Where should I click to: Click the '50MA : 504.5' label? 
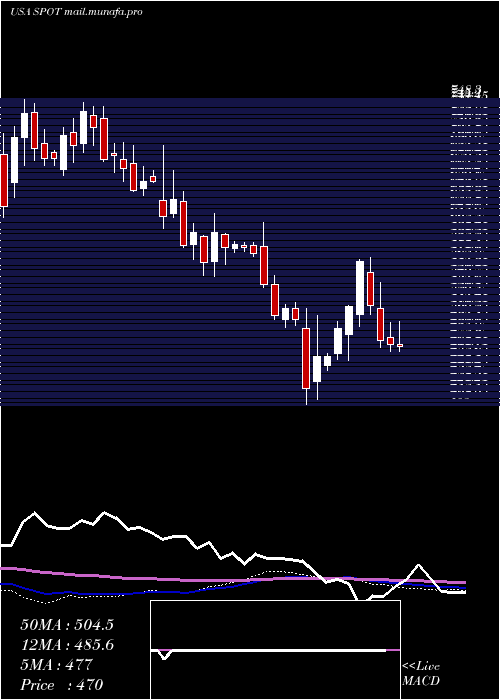67,625
